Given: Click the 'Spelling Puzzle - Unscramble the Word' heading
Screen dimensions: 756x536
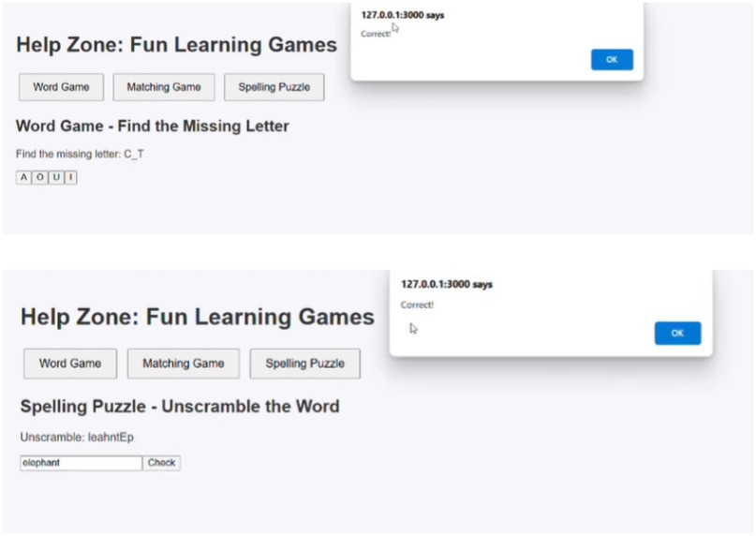Looking at the screenshot, I should (x=180, y=407).
